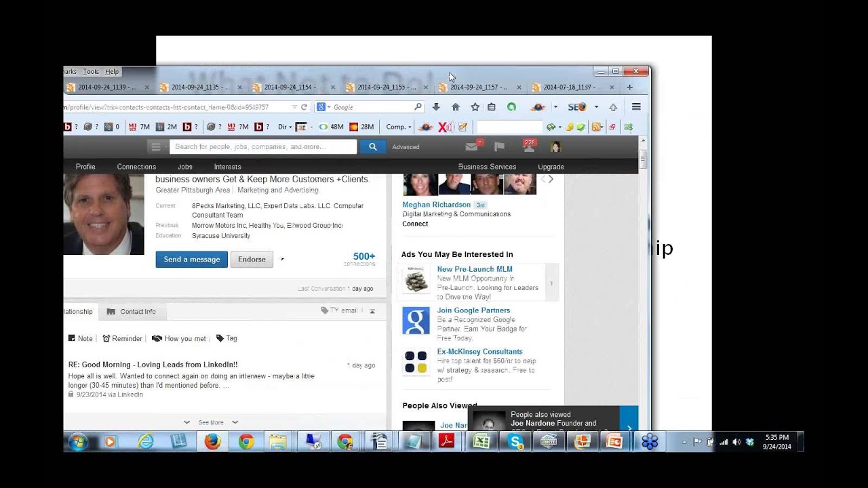Viewport: 868px width, 488px height.
Task: Open the address bar history dropdown arrow
Action: (x=294, y=107)
